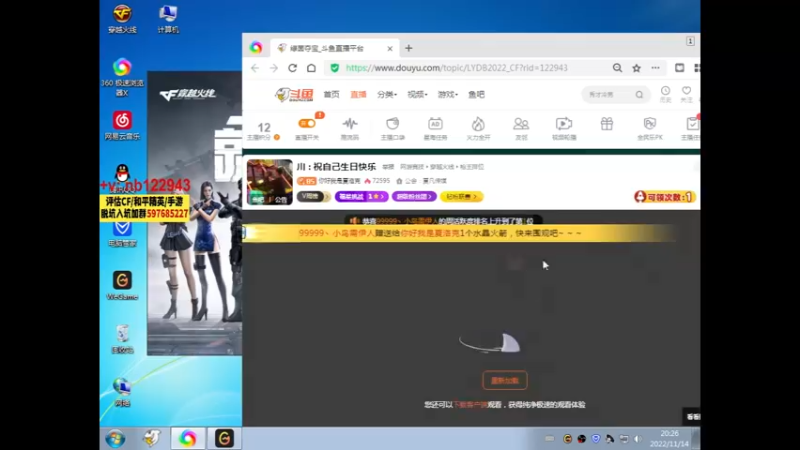Open the 鱼吧 nav item
The image size is (800, 450).
[477, 94]
